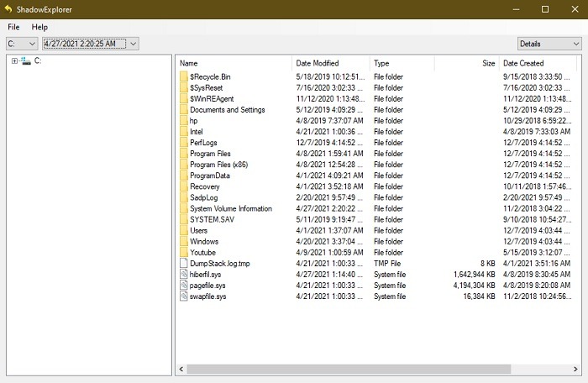The width and height of the screenshot is (588, 383).
Task: Click the 16,384 KB size value
Action: tap(479, 296)
